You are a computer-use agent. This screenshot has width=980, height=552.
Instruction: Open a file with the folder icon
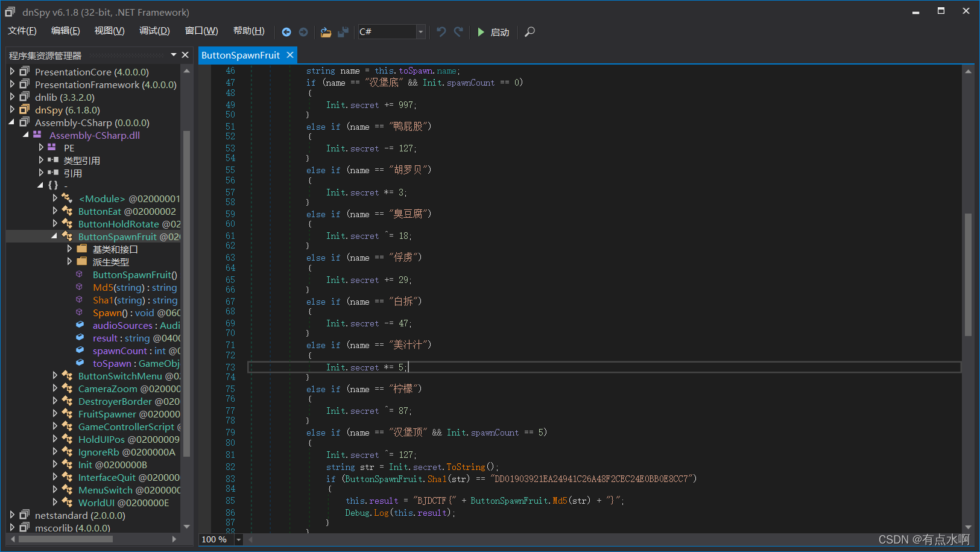[x=326, y=32]
